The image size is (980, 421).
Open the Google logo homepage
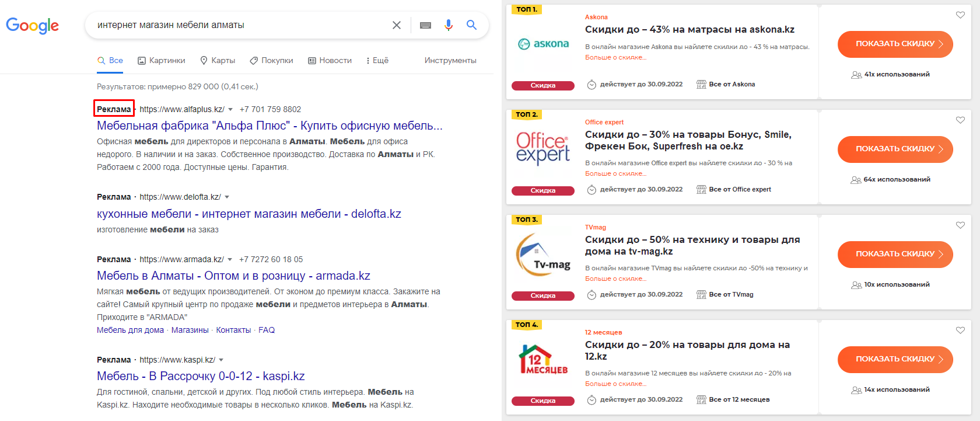point(33,26)
